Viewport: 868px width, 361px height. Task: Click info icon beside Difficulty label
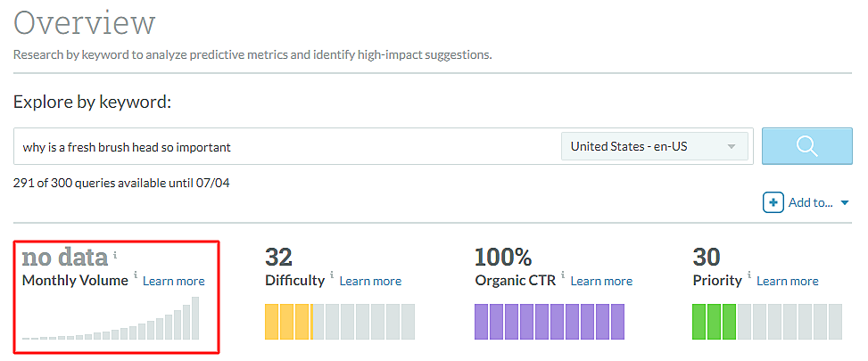click(x=332, y=275)
